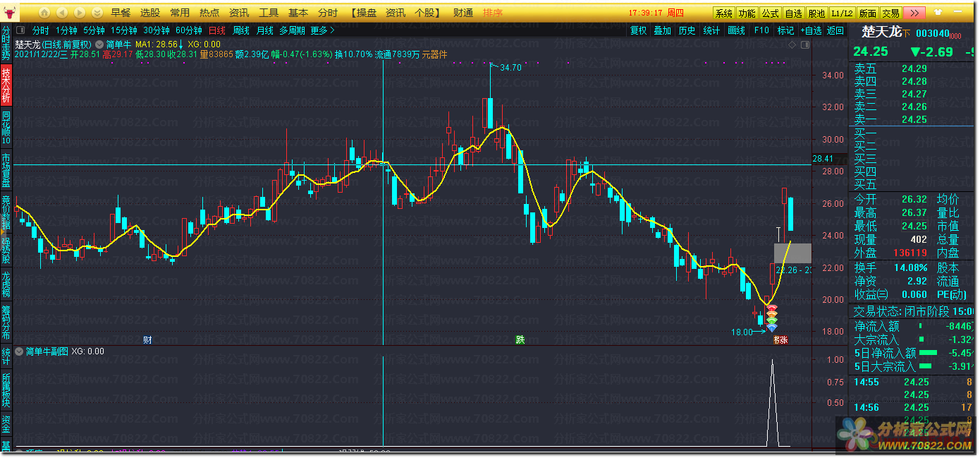Image resolution: width=980 pixels, height=458 pixels.
Task: Click 历史 in chart toolbar
Action: [687, 30]
